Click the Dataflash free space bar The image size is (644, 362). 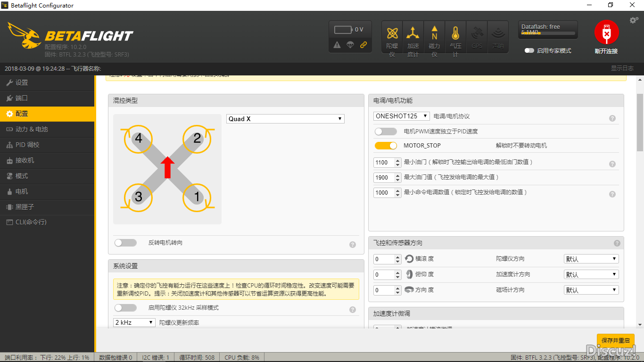pyautogui.click(x=548, y=33)
